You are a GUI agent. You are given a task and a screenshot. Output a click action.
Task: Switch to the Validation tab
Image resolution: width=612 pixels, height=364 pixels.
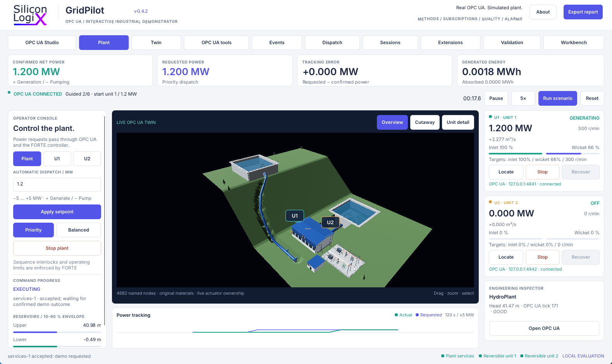point(512,43)
